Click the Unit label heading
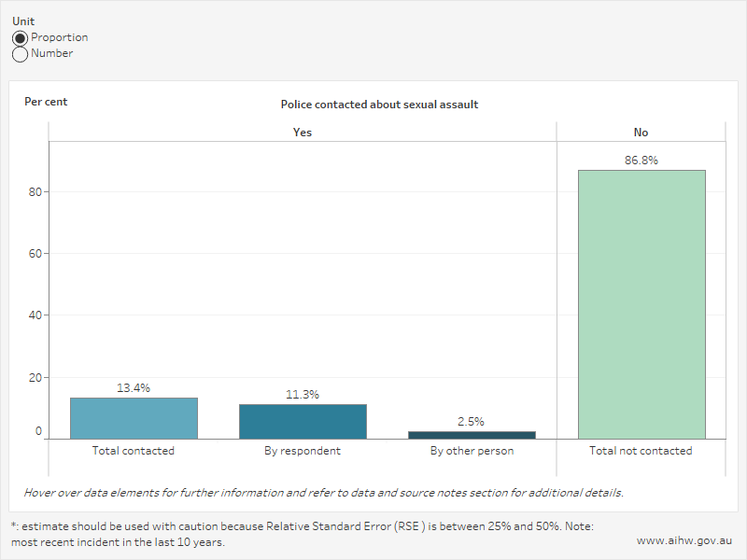 point(22,21)
